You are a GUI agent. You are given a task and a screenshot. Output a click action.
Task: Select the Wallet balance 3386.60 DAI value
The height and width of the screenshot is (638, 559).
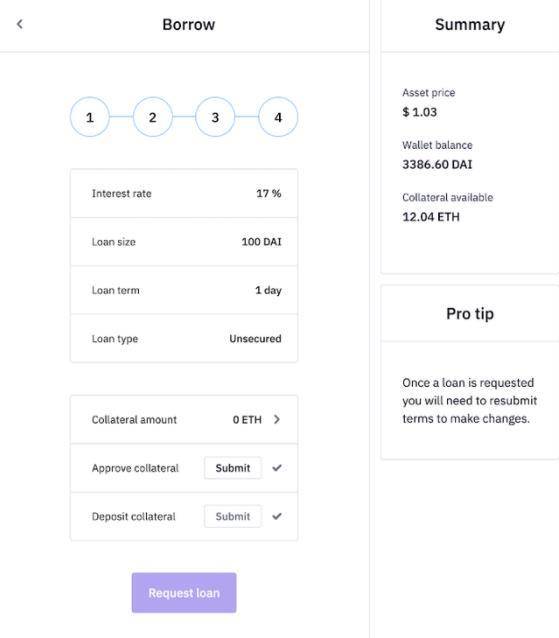(437, 164)
